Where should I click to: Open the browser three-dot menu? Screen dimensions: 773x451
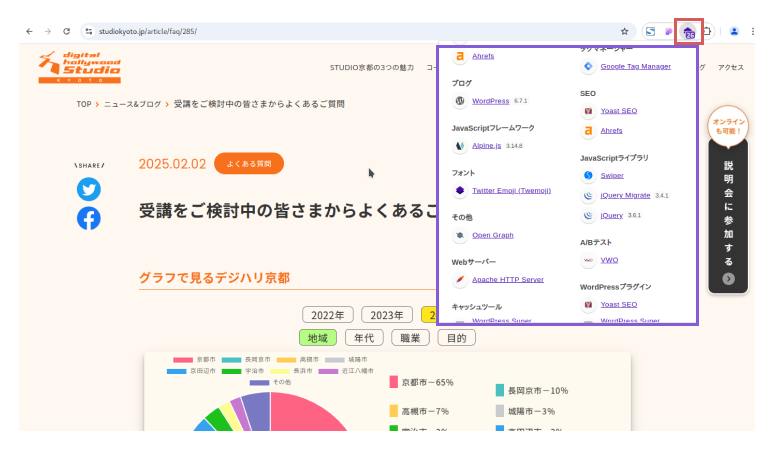(753, 32)
